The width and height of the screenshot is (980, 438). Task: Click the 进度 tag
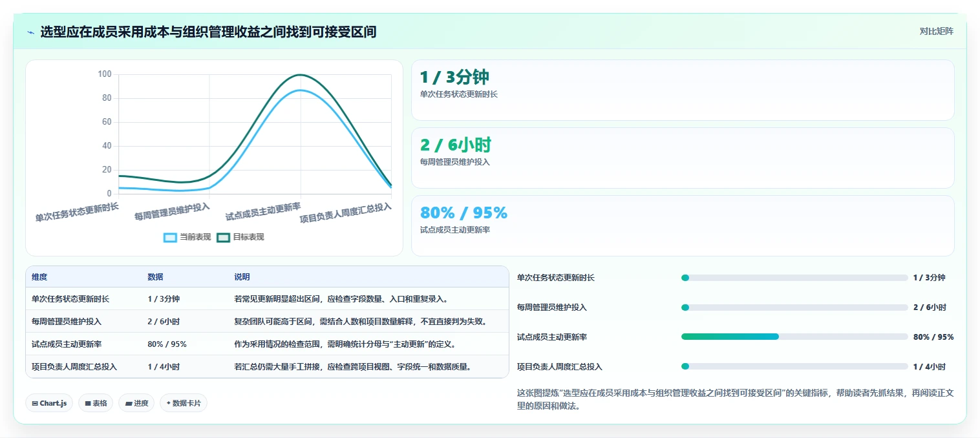click(x=136, y=403)
